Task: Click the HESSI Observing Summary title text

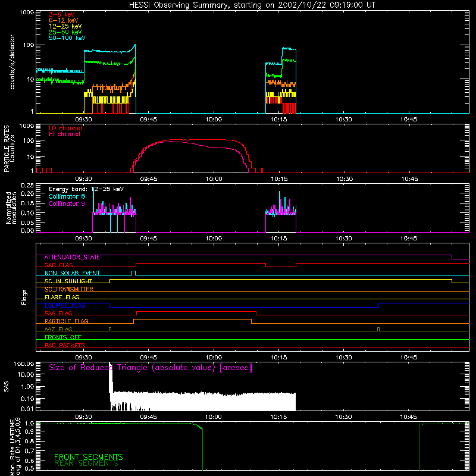Action: [x=252, y=5]
